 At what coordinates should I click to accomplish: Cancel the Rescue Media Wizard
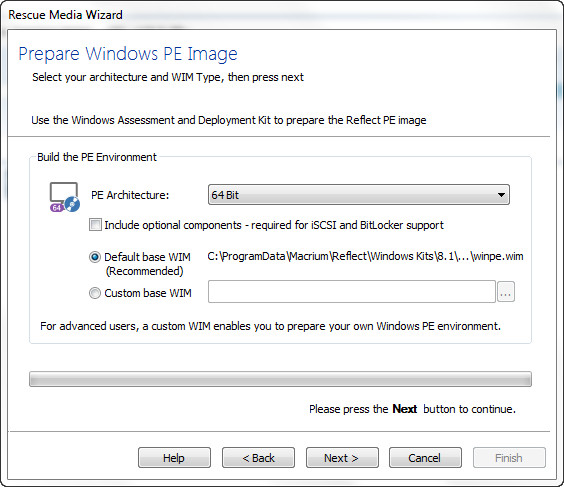coord(425,458)
